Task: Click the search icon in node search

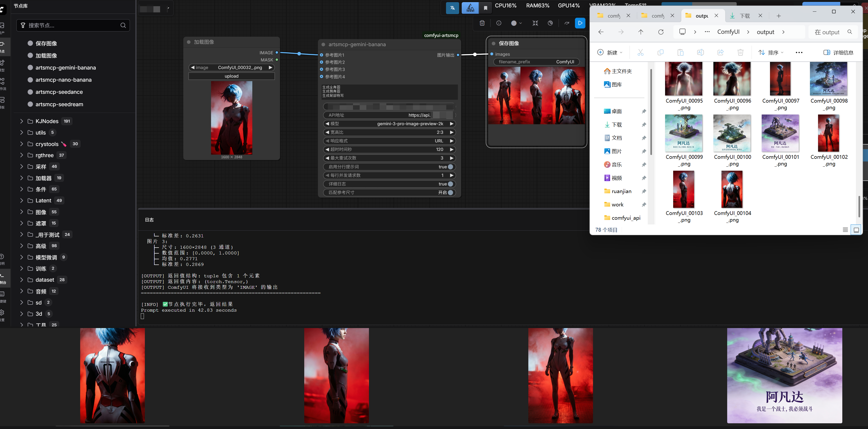Action: point(123,25)
